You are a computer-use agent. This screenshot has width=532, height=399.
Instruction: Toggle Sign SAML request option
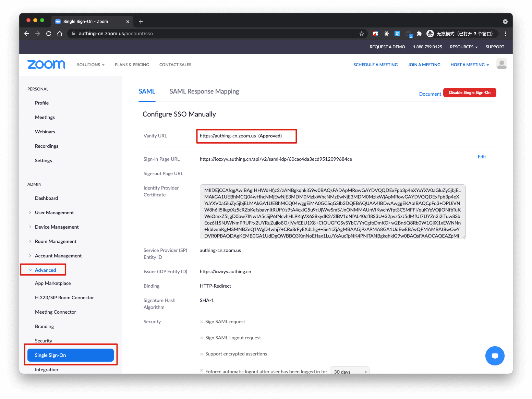click(x=202, y=322)
